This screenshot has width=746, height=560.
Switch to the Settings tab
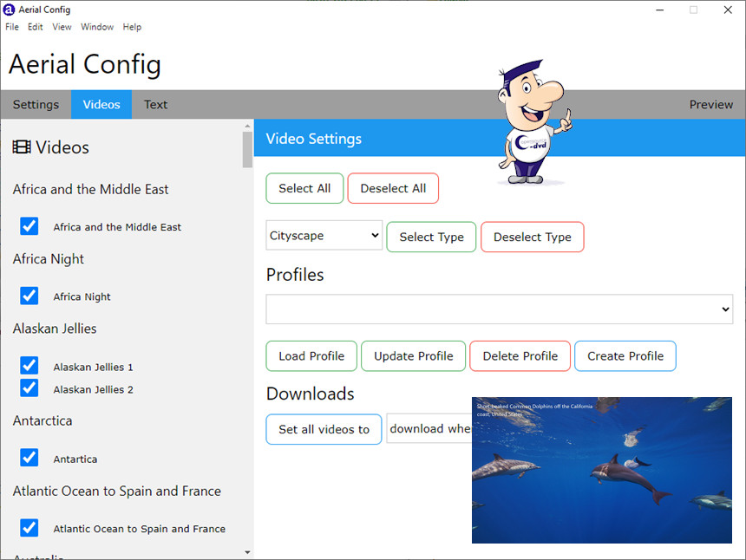(36, 105)
